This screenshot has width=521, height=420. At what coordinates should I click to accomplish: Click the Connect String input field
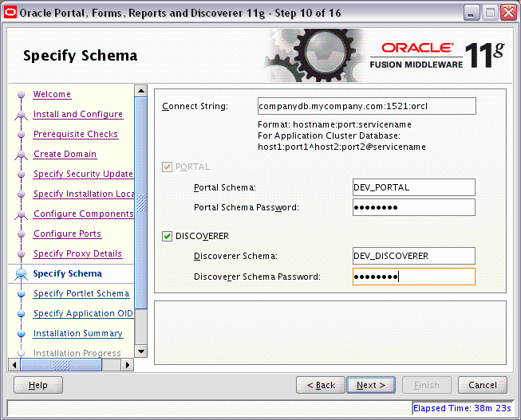pos(367,106)
